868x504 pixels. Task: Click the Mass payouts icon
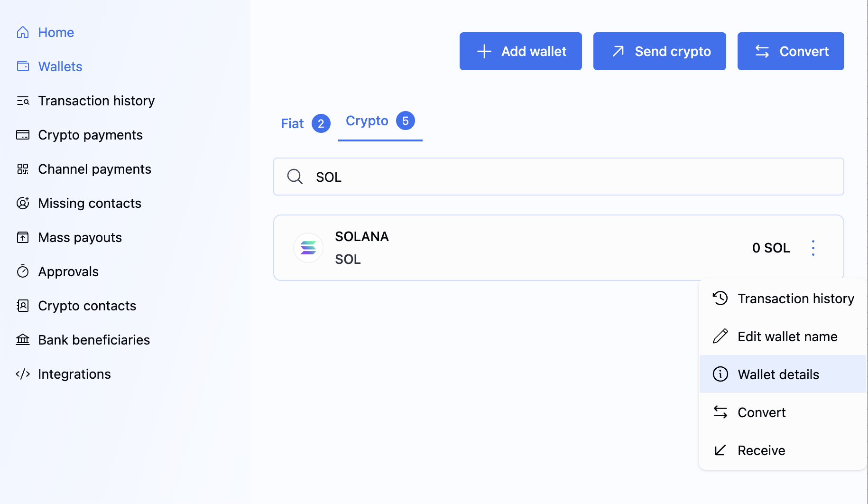23,237
